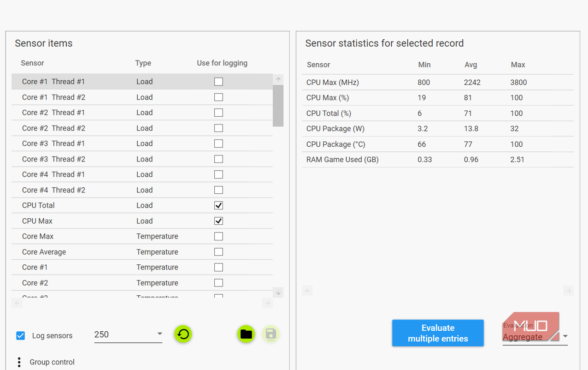Click the 13.8 average wattage value

click(x=471, y=129)
